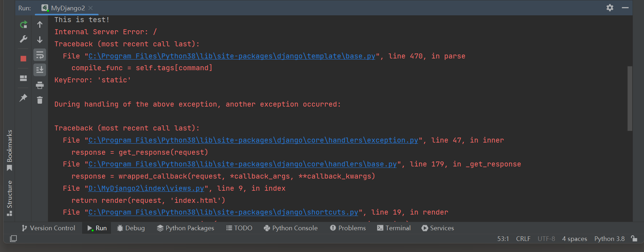Image resolution: width=644 pixels, height=252 pixels.
Task: Jump up the stack trace arrow
Action: 40,25
